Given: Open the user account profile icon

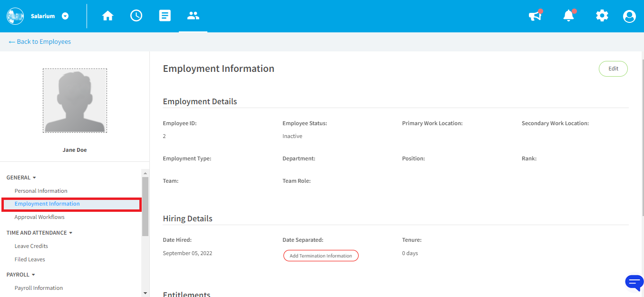Looking at the screenshot, I should [629, 16].
